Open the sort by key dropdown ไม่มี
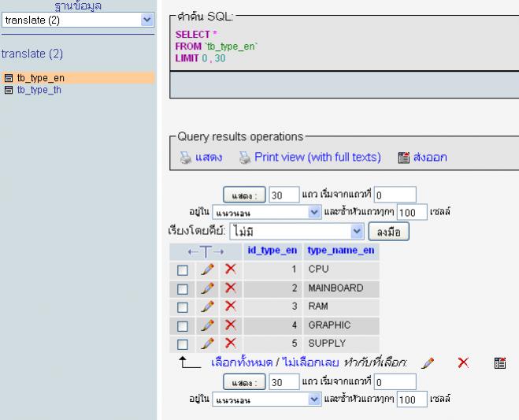Image resolution: width=519 pixels, height=420 pixels. (297, 231)
